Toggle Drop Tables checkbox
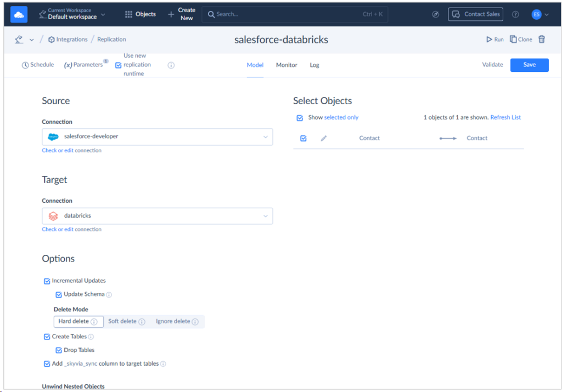Viewport: 562px width, 392px height. 58,350
